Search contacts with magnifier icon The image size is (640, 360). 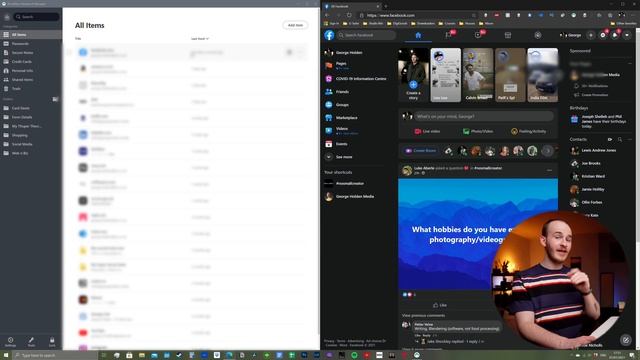coord(620,140)
